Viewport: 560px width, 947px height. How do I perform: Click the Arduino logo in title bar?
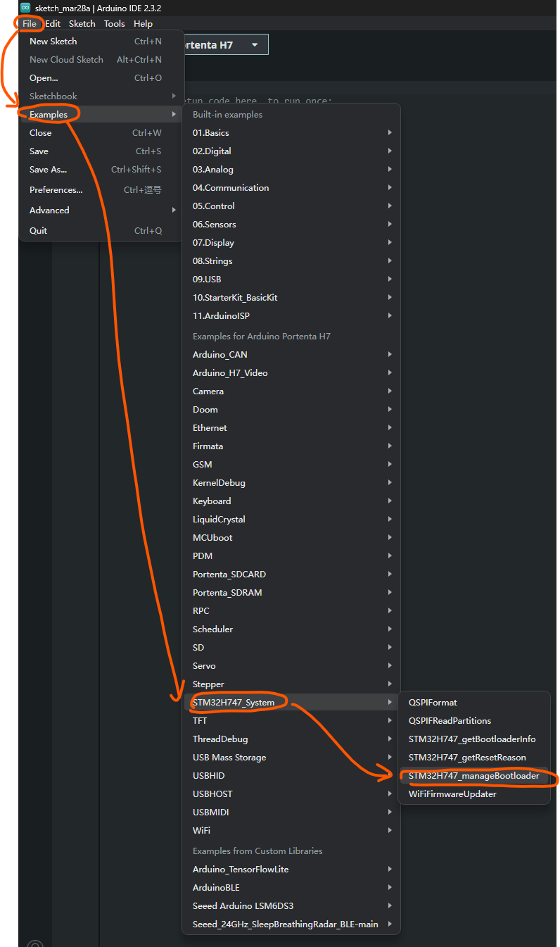[x=25, y=8]
